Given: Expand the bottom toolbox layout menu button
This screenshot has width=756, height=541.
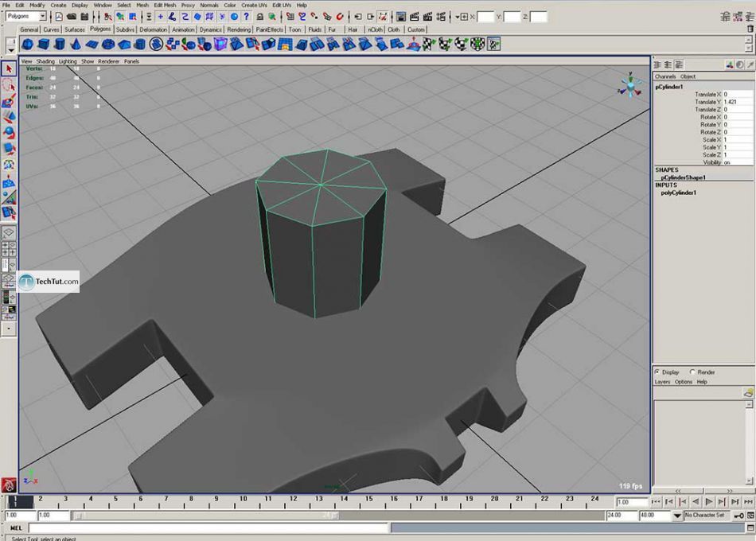Looking at the screenshot, I should click(x=8, y=329).
